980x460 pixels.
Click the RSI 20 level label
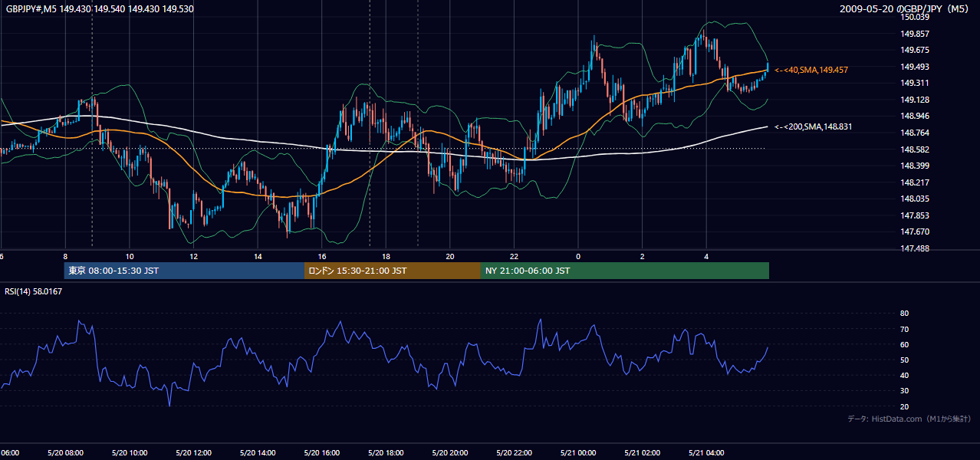(x=904, y=406)
